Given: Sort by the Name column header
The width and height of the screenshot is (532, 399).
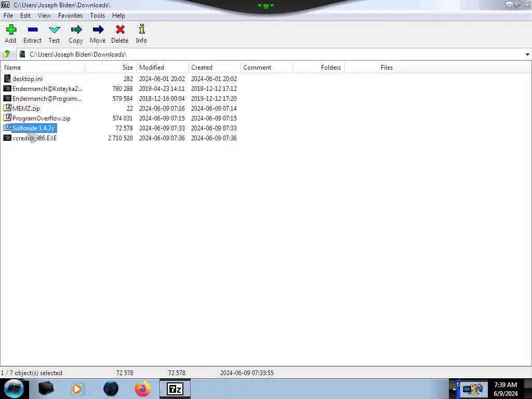Looking at the screenshot, I should tap(43, 68).
